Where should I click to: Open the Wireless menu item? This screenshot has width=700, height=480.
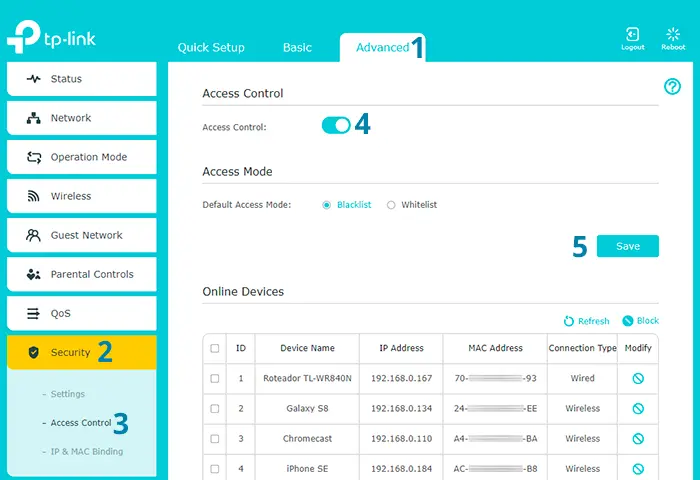82,196
